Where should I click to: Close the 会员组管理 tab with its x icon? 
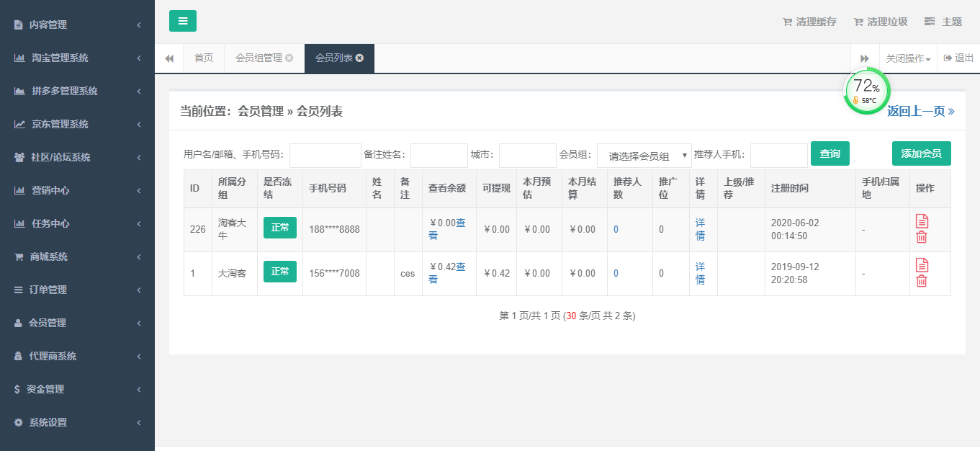tap(289, 58)
